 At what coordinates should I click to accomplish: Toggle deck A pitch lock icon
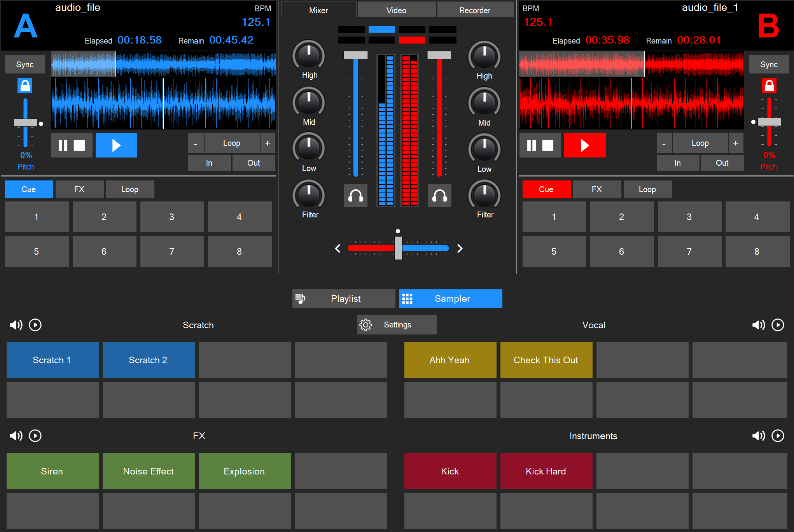(25, 86)
